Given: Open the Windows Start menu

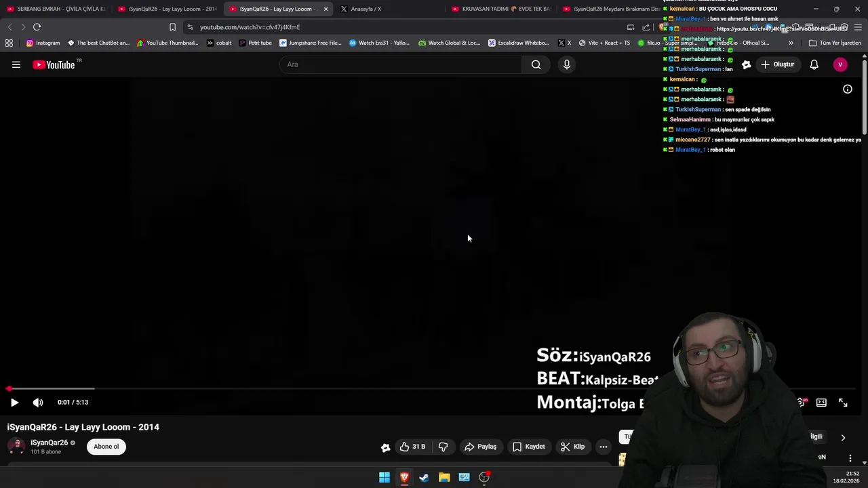Looking at the screenshot, I should [x=384, y=477].
